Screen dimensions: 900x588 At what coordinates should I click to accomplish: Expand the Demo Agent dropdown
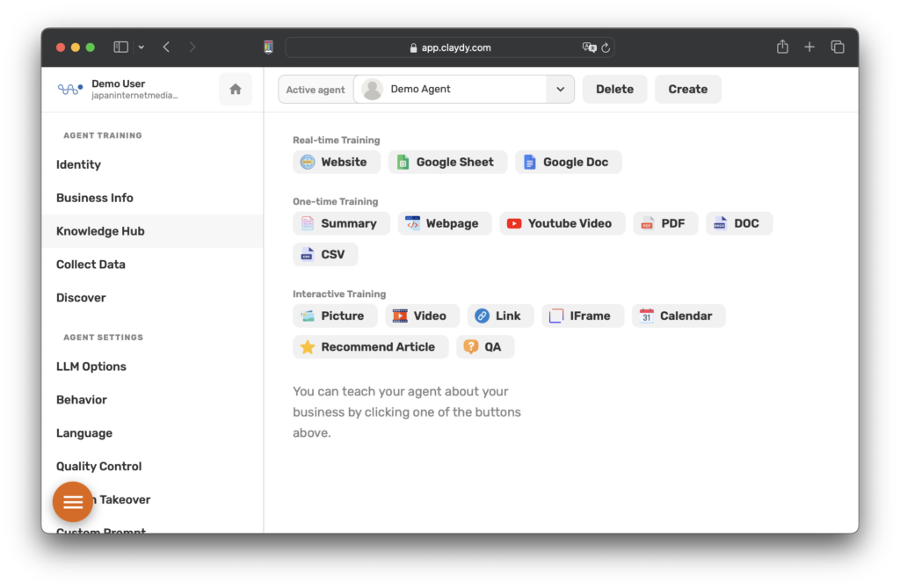tap(560, 89)
